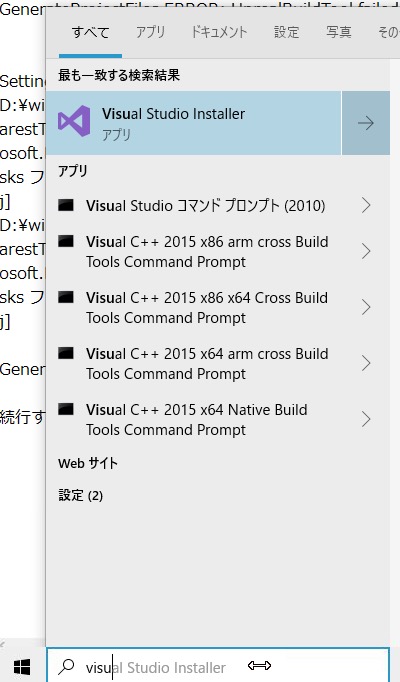
Task: Select the 設定 filter tab
Action: coord(287,32)
